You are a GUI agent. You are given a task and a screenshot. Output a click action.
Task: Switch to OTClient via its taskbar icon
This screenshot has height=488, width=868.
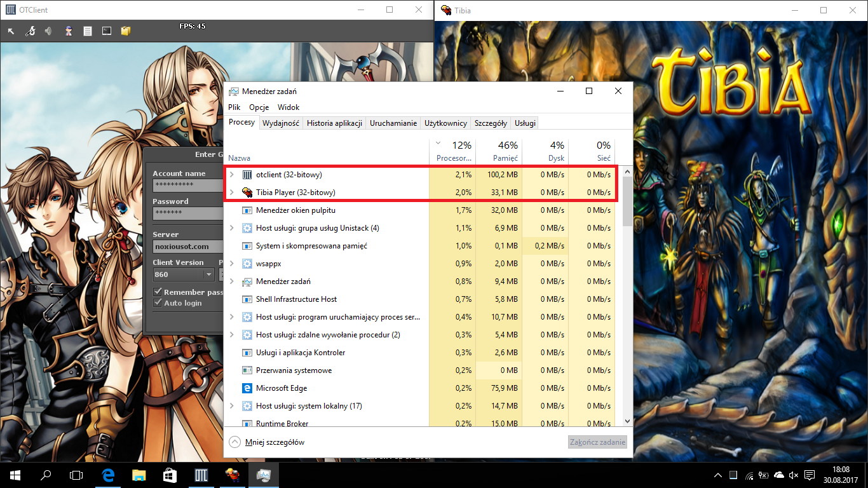click(201, 475)
